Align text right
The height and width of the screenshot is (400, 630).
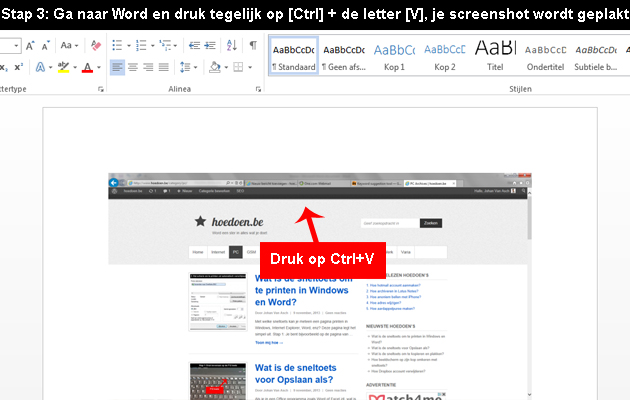(x=148, y=67)
